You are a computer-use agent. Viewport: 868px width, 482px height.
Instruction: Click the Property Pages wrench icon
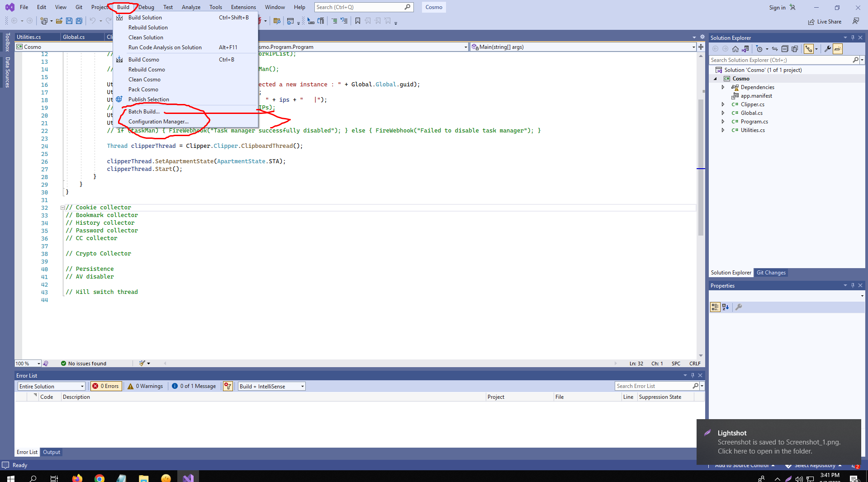tap(739, 307)
